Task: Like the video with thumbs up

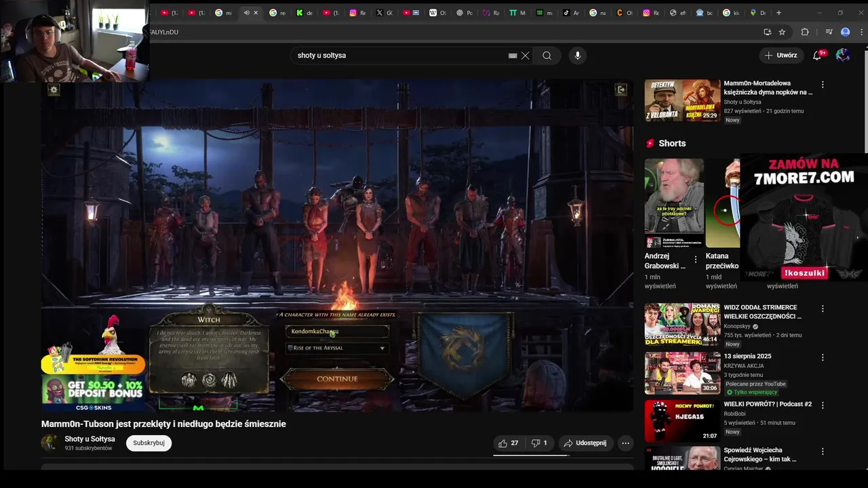Action: [509, 443]
